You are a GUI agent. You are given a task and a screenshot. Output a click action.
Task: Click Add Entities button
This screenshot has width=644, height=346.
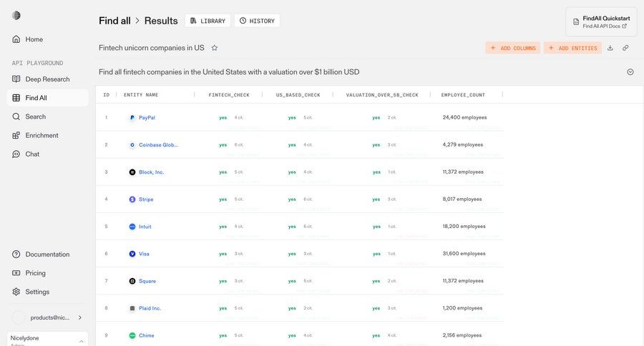[572, 48]
